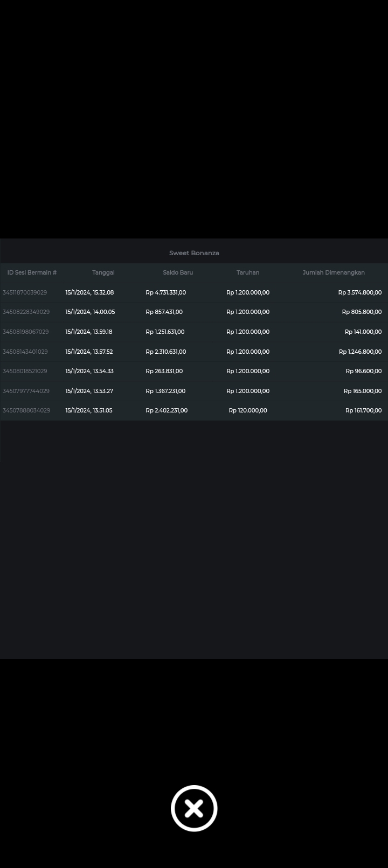Open session ID 34507977744029
The height and width of the screenshot is (868, 388).
26,391
